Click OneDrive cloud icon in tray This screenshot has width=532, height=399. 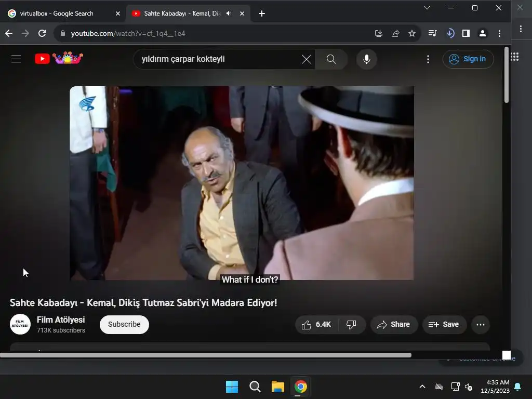click(439, 387)
